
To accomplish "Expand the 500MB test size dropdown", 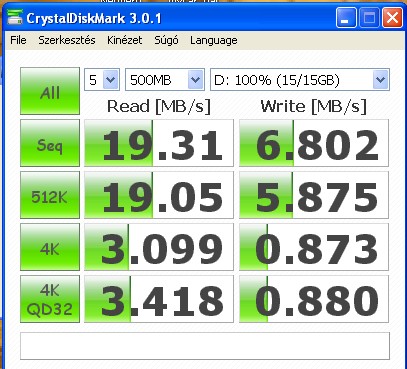I will 196,80.
